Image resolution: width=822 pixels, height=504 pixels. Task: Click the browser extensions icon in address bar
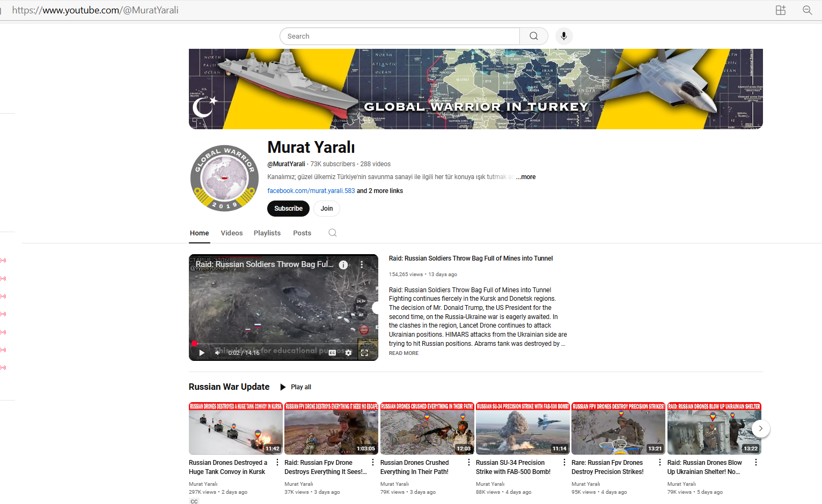(781, 10)
